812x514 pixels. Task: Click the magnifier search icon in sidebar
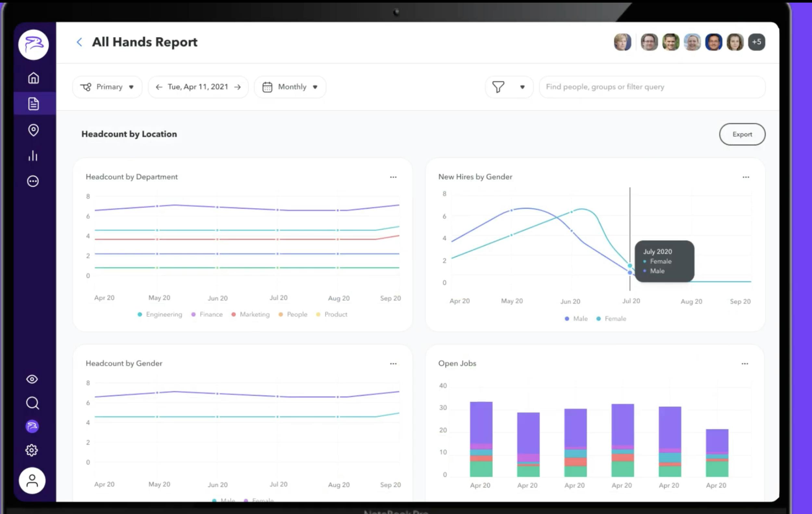click(32, 403)
